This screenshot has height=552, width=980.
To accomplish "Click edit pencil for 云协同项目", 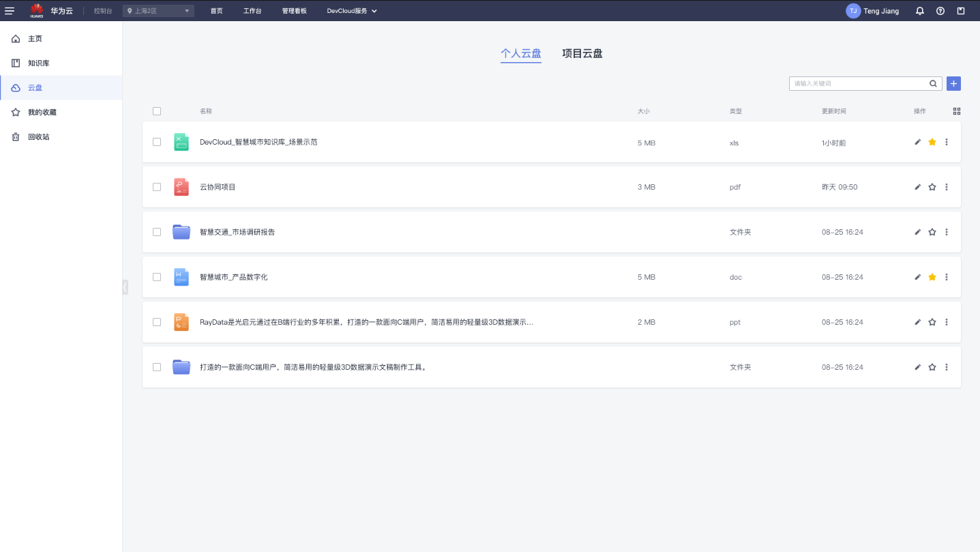I will 918,187.
